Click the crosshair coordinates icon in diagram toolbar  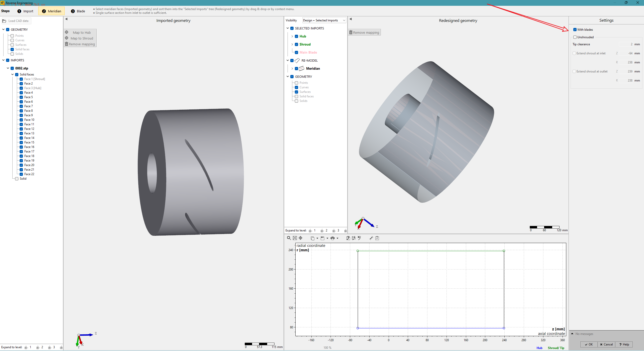tap(301, 238)
